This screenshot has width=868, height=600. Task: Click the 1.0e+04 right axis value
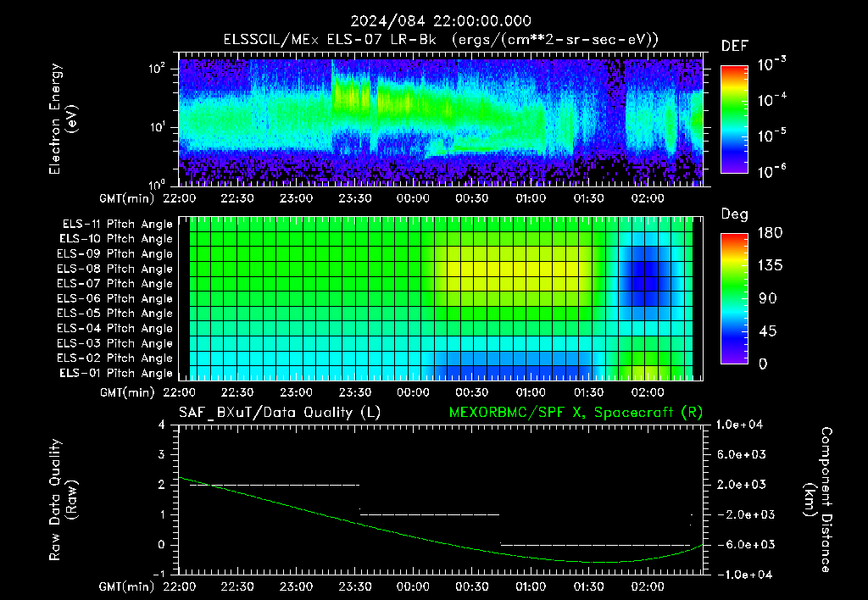click(x=739, y=425)
